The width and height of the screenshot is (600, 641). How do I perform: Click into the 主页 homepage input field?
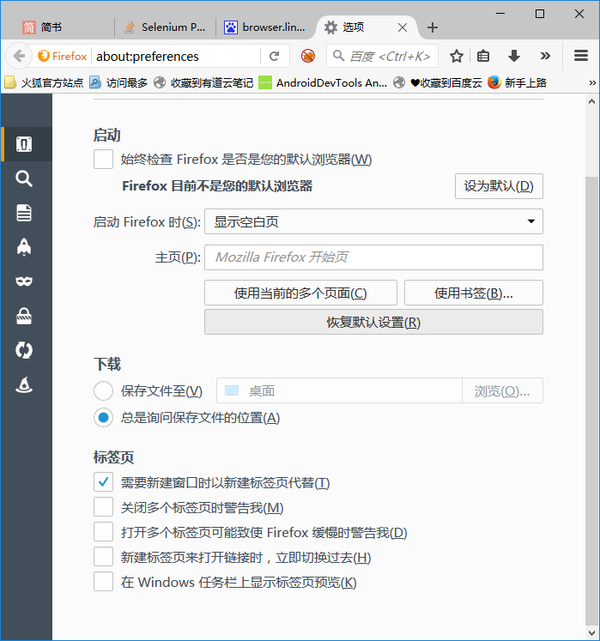tap(373, 257)
